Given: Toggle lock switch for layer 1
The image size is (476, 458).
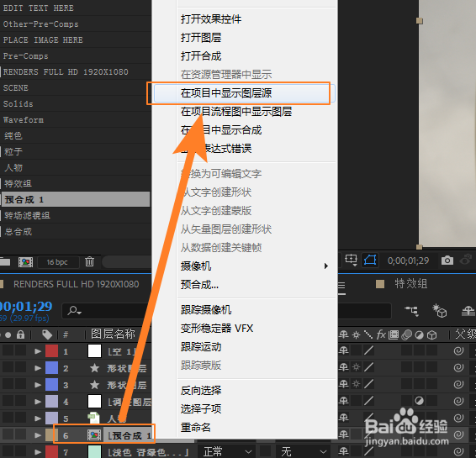Looking at the screenshot, I should point(20,350).
